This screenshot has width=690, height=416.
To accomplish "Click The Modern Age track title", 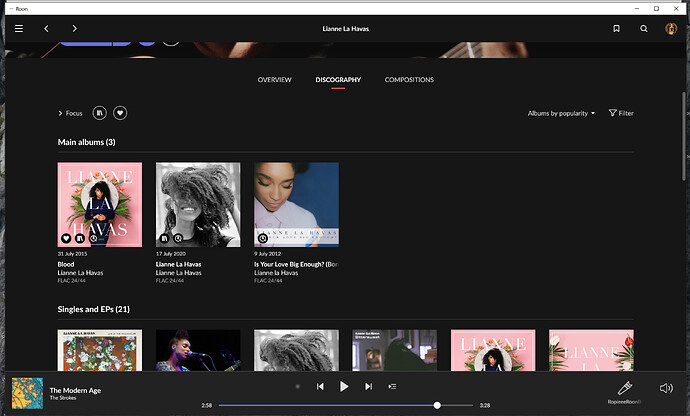I will [75, 390].
